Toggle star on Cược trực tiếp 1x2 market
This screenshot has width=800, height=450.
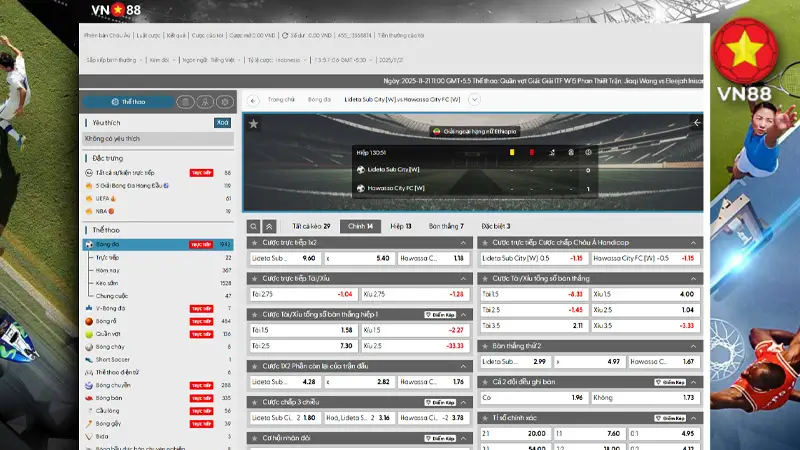(254, 242)
